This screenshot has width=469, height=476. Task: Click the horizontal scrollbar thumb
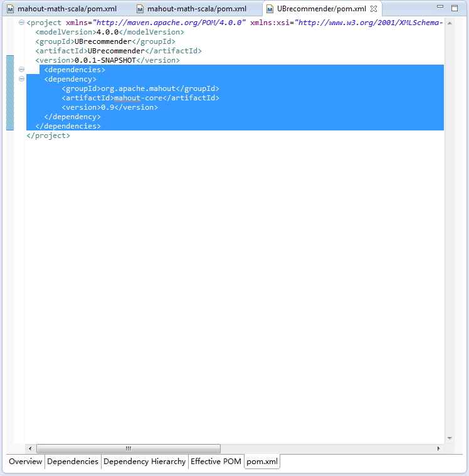coord(129,449)
